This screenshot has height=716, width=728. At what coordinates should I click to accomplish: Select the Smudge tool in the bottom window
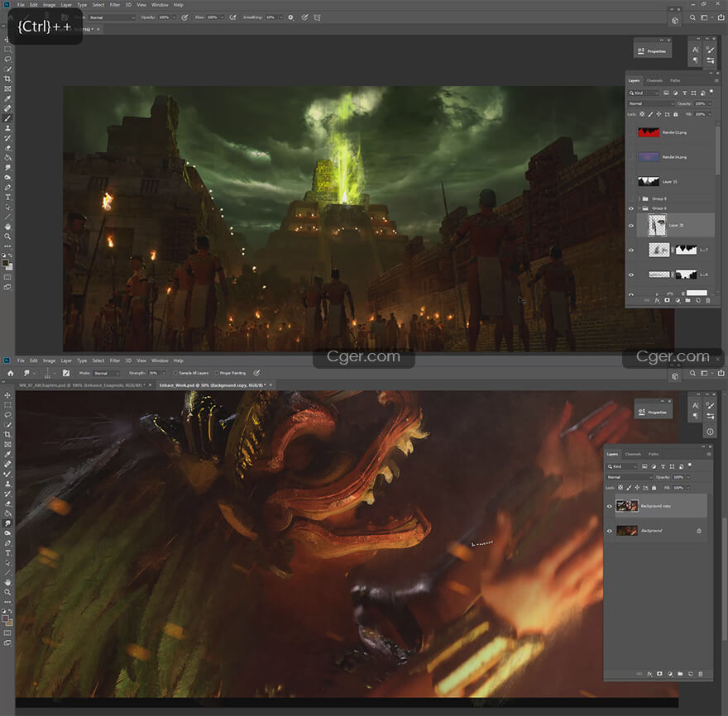pos(8,523)
